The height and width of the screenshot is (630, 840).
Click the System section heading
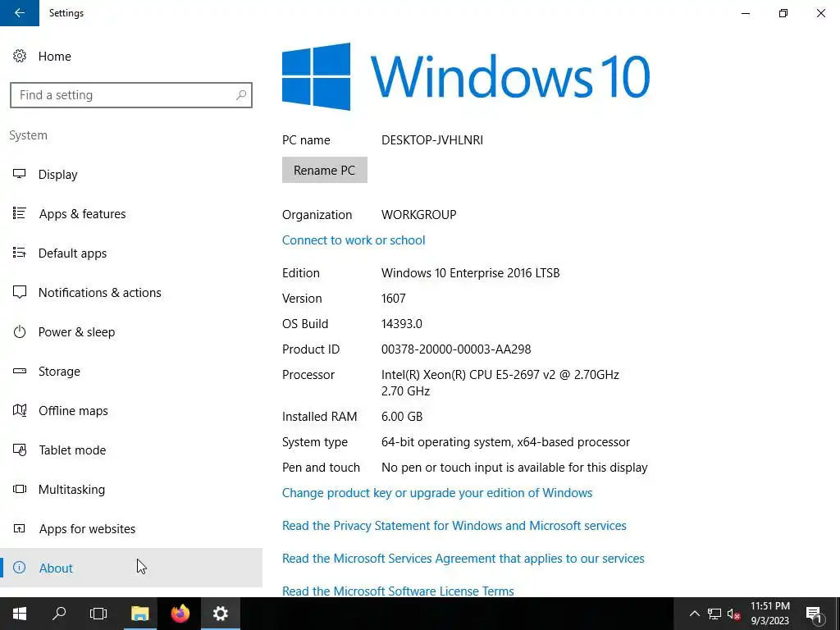(x=29, y=135)
